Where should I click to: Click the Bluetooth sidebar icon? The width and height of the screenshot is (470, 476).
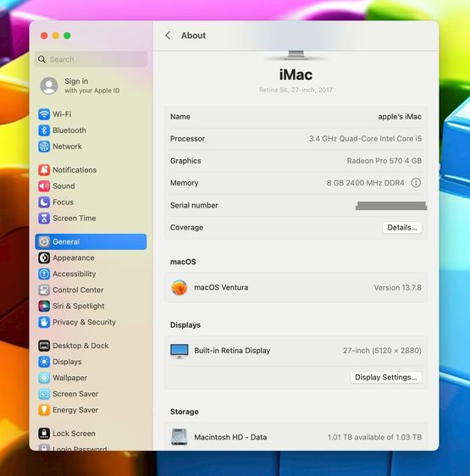click(x=44, y=130)
